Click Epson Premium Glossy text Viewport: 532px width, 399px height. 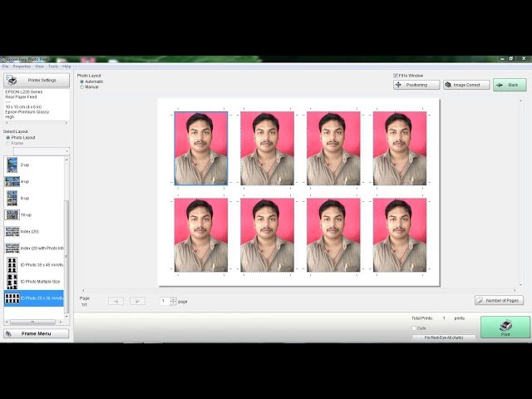coord(27,112)
